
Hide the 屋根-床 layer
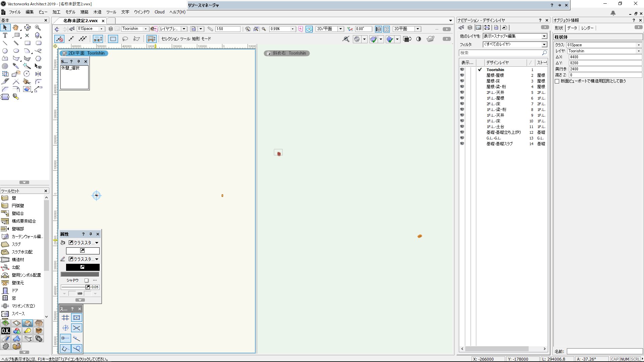click(x=462, y=81)
